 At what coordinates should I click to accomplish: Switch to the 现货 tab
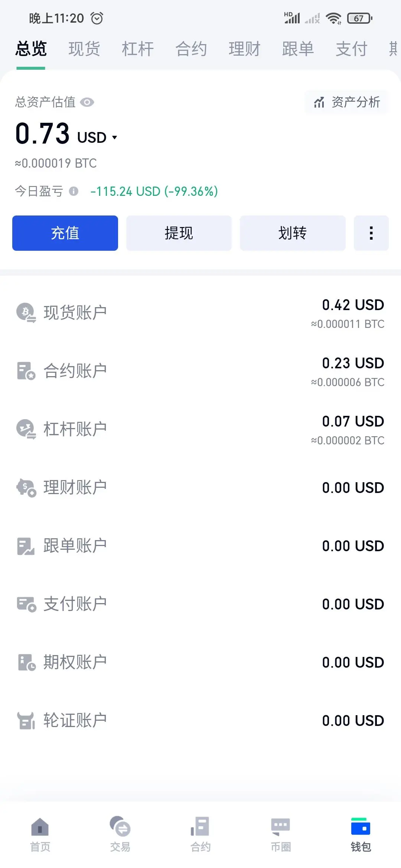pyautogui.click(x=84, y=49)
